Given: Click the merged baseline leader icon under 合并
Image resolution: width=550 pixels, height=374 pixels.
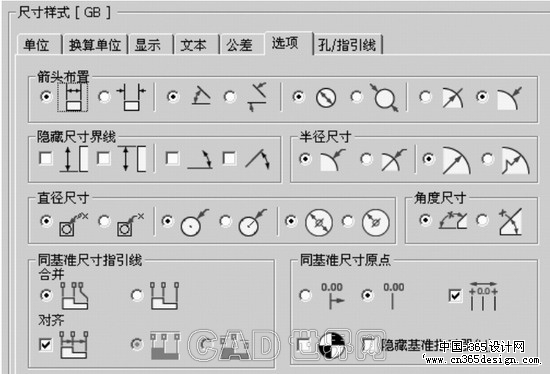Looking at the screenshot, I should [x=74, y=295].
